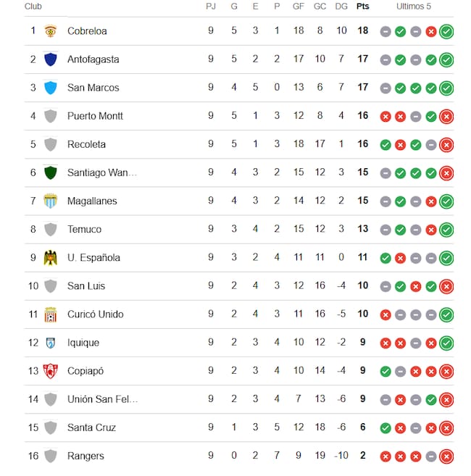The image size is (471, 476).
Task: Sort the table by Pts column
Action: (x=362, y=7)
